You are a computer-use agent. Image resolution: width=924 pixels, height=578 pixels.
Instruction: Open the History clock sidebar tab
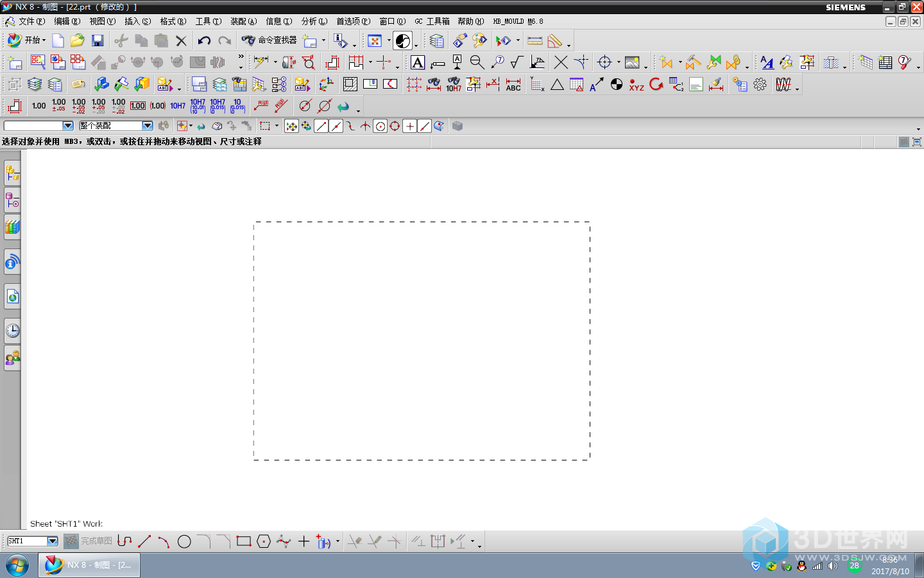tap(12, 331)
